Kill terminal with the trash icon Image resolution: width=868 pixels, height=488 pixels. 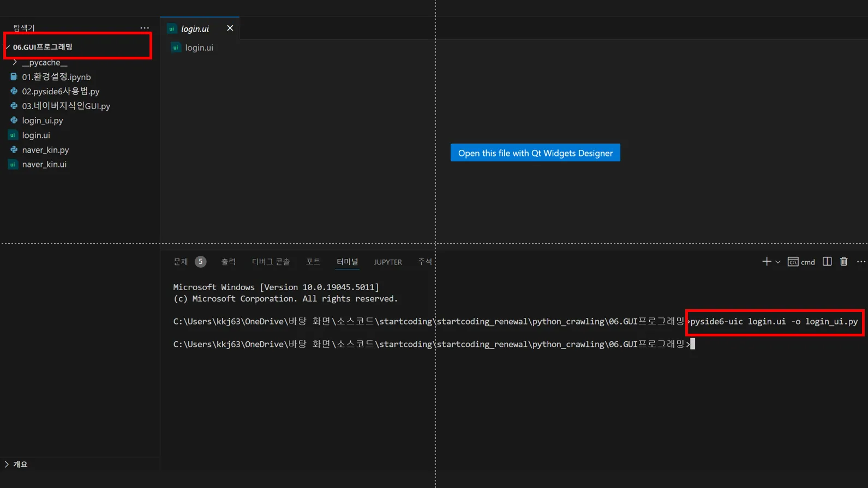[x=844, y=262]
